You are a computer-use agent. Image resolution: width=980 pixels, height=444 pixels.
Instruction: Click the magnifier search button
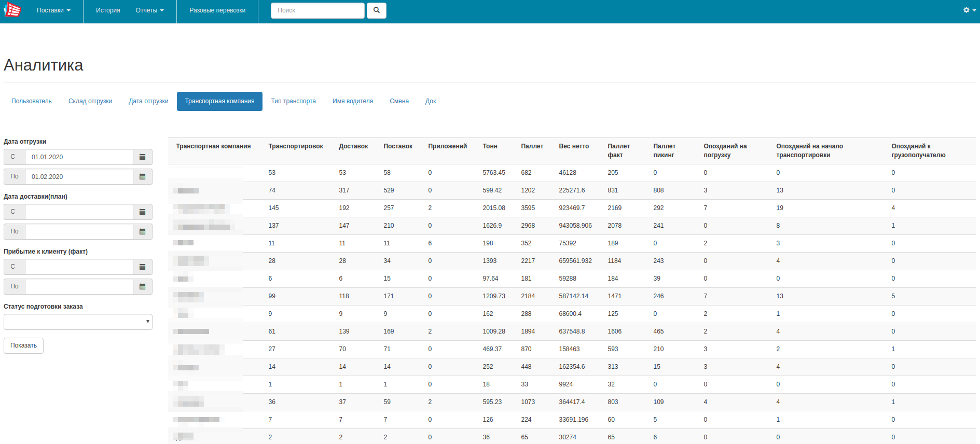pos(376,10)
